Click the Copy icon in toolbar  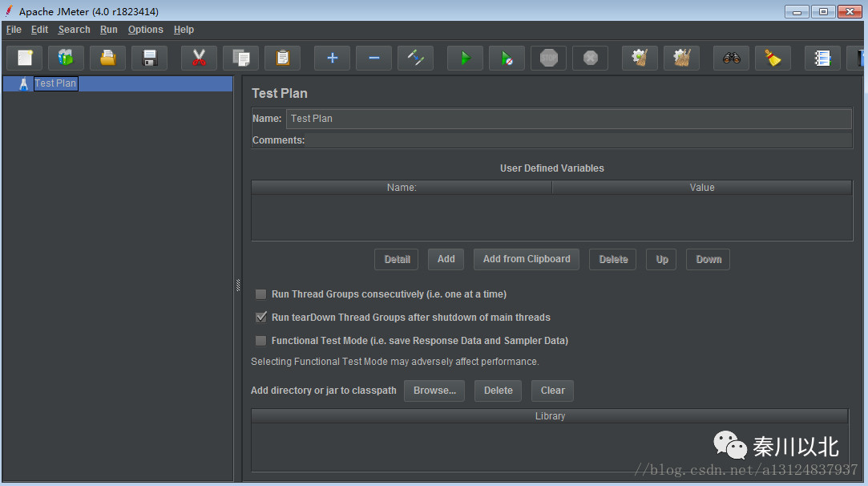pyautogui.click(x=240, y=58)
